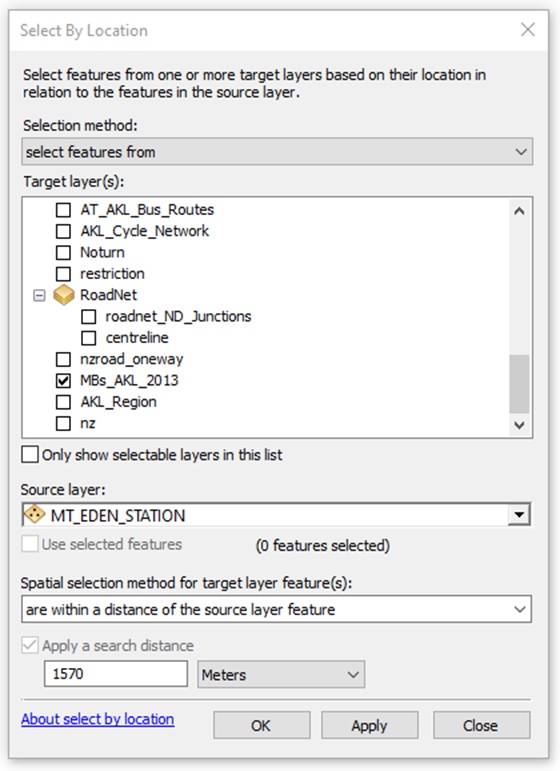Click the RoadNet network dataset icon

(63, 295)
